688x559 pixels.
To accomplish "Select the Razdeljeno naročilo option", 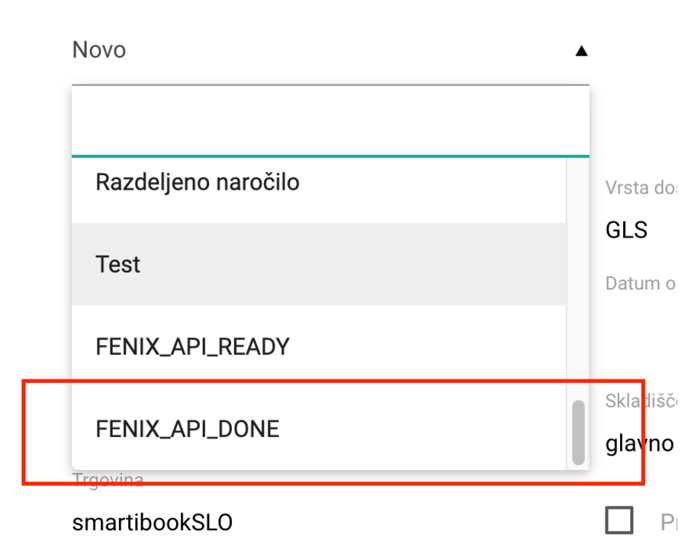I will (319, 182).
